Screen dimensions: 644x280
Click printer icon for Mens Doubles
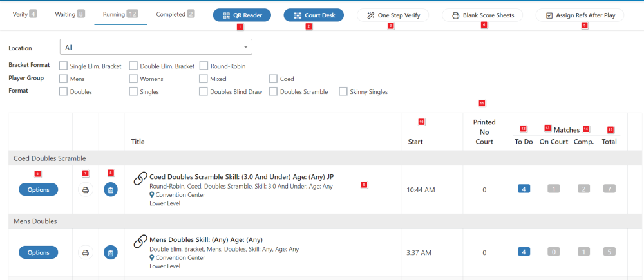point(86,252)
